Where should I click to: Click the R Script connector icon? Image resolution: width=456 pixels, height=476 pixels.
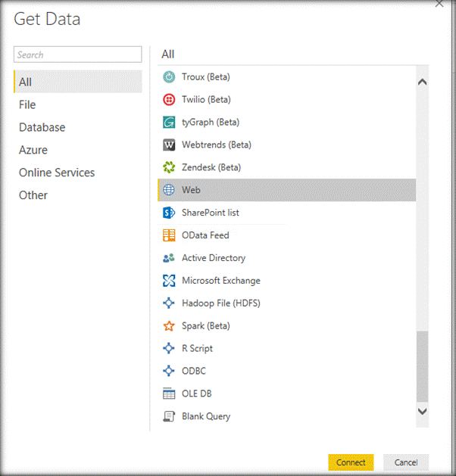(169, 348)
